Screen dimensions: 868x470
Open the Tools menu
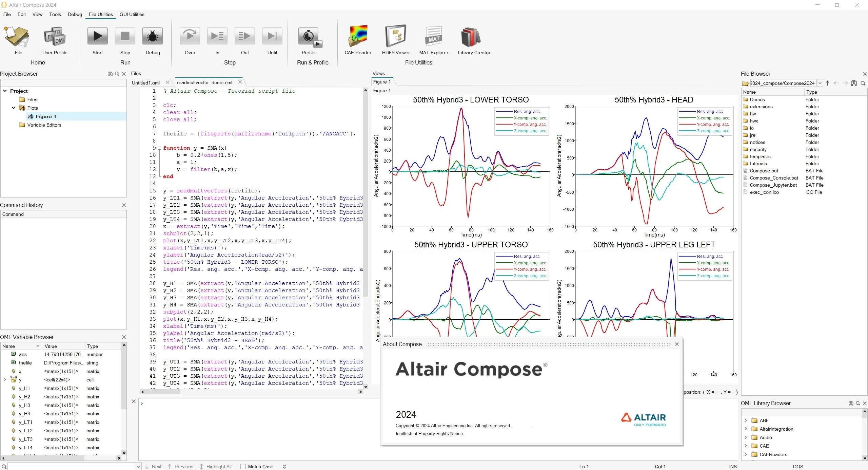point(55,14)
